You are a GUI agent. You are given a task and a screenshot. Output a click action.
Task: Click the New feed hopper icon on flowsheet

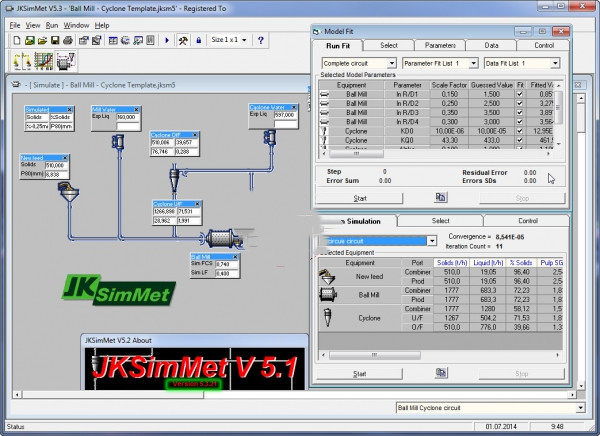point(68,191)
